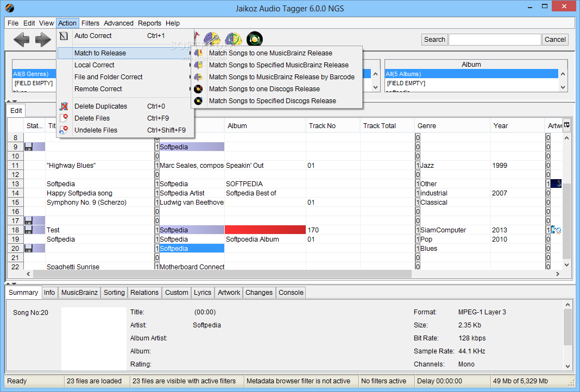
Task: Click the table horizontal scrollbar thumb
Action: [222, 274]
